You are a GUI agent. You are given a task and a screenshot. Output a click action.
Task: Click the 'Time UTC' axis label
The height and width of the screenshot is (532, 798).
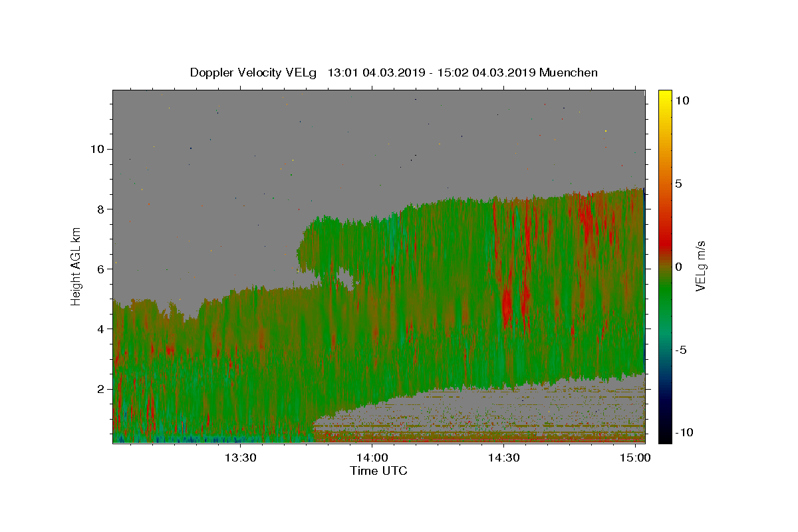click(378, 471)
